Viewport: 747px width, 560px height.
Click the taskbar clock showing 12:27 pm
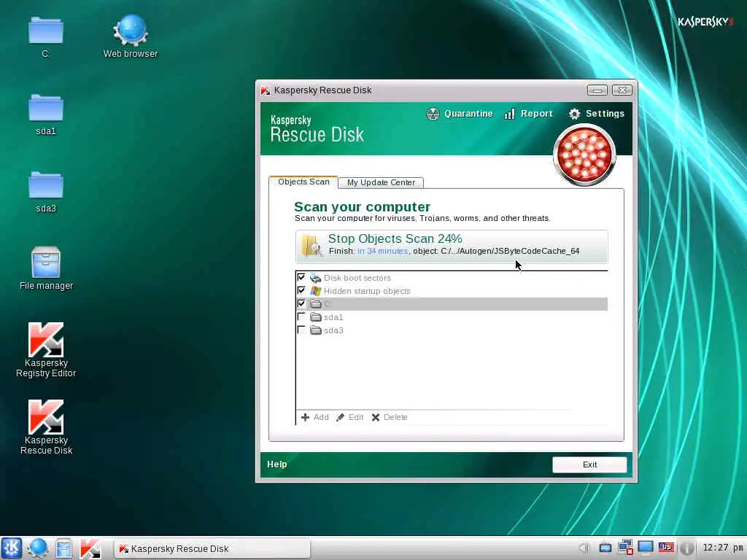723,548
